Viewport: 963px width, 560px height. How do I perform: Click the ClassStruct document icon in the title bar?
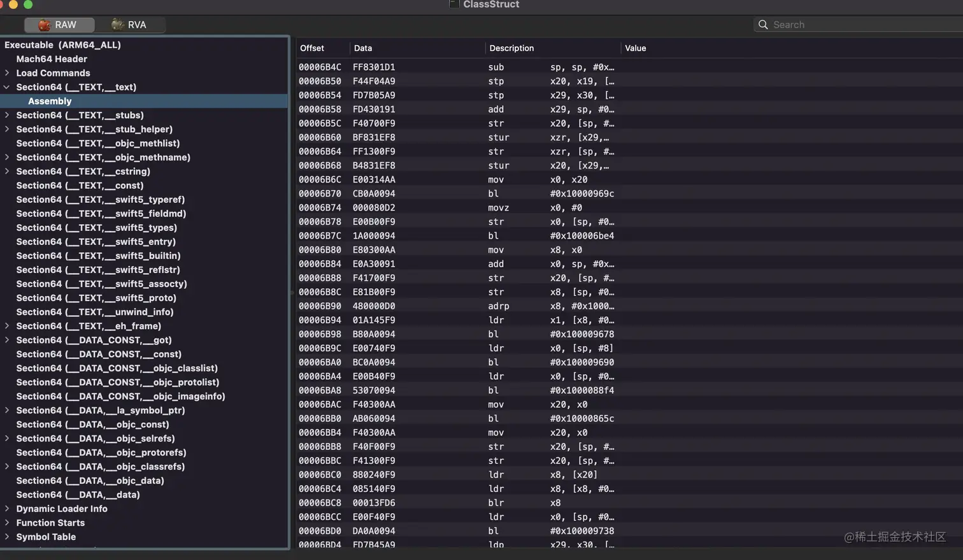(454, 4)
